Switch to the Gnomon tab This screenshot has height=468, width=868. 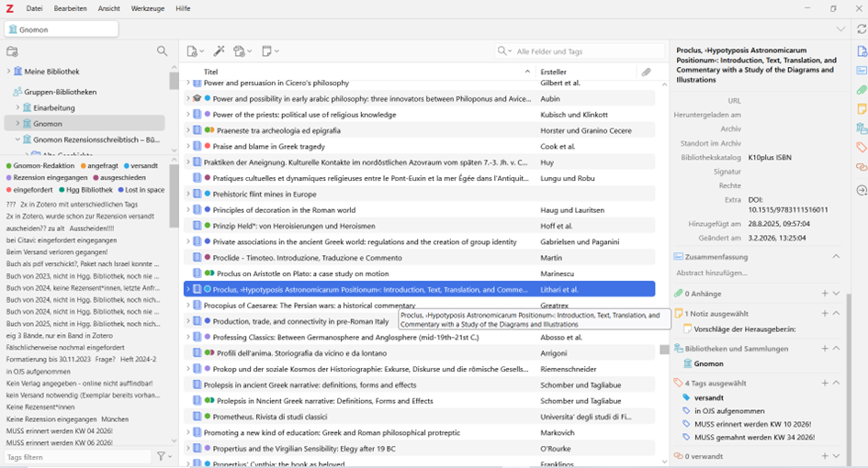click(61, 29)
